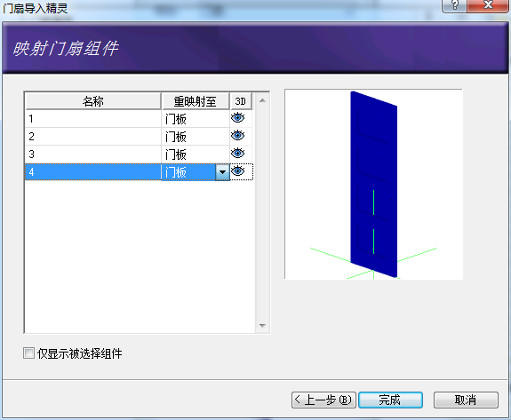511x420 pixels.
Task: Click the 3D column header
Action: click(x=241, y=101)
